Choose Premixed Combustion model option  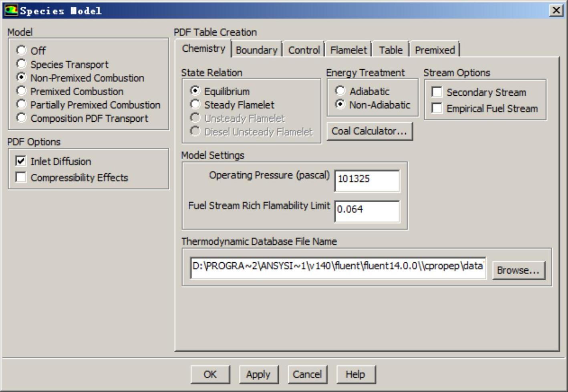21,91
